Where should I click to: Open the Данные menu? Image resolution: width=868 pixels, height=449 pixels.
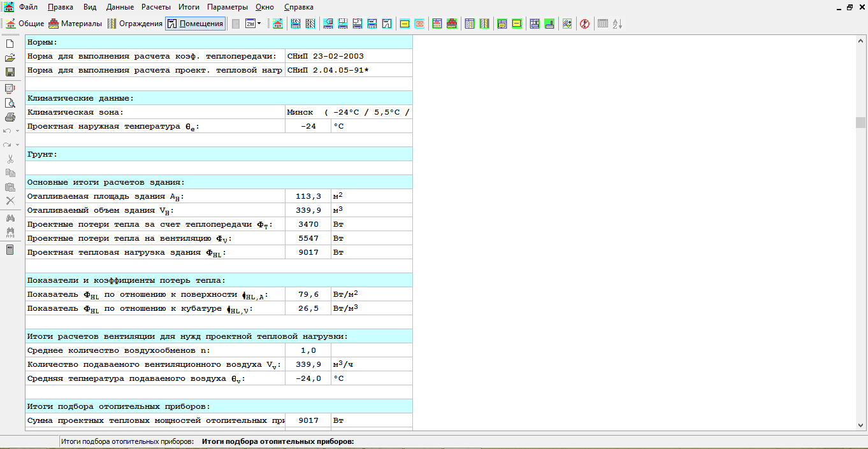coord(120,7)
